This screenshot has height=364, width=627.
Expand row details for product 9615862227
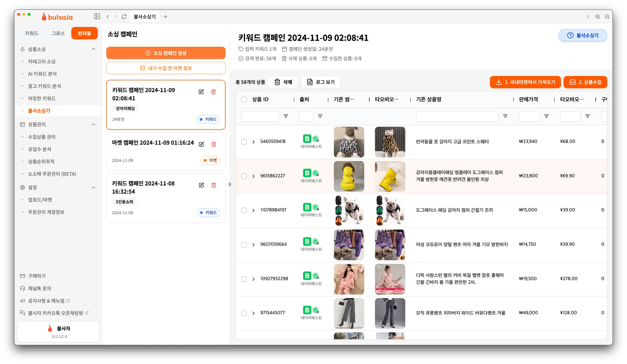pos(253,176)
